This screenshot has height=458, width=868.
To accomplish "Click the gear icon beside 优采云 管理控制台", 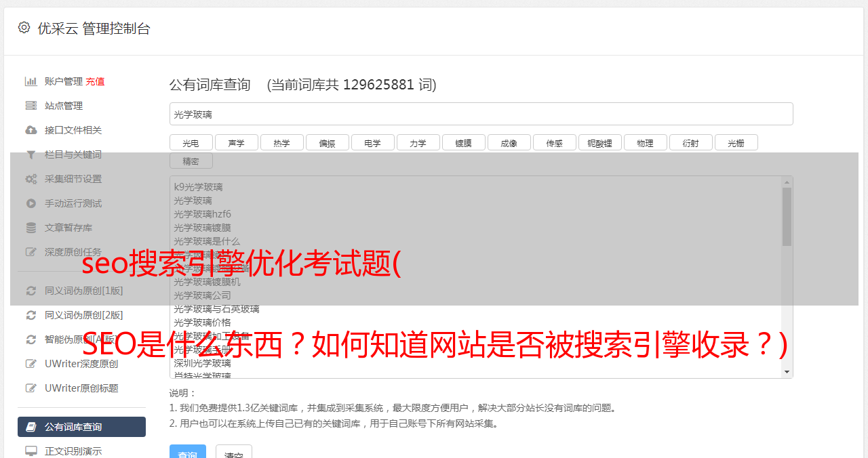I will [x=24, y=28].
